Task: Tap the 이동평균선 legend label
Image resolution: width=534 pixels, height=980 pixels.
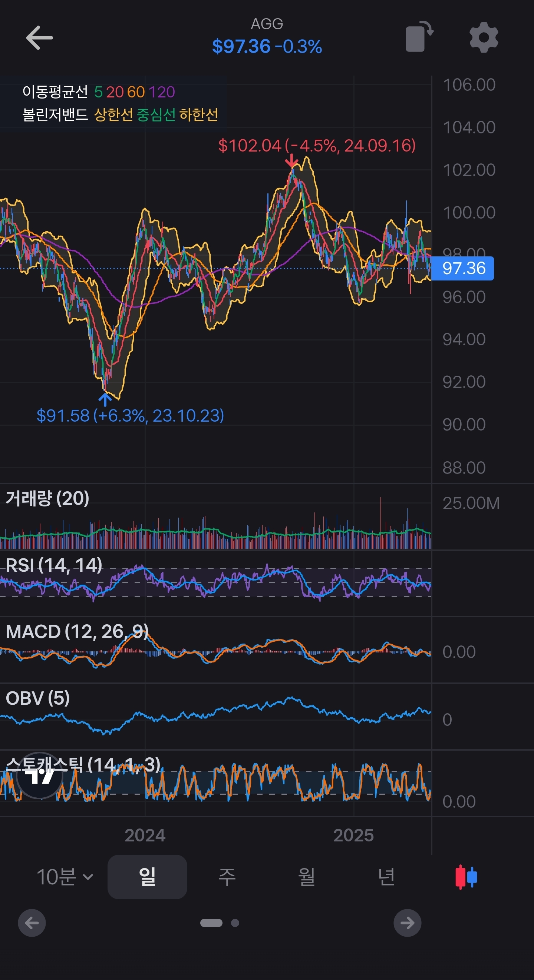Action: (55, 92)
